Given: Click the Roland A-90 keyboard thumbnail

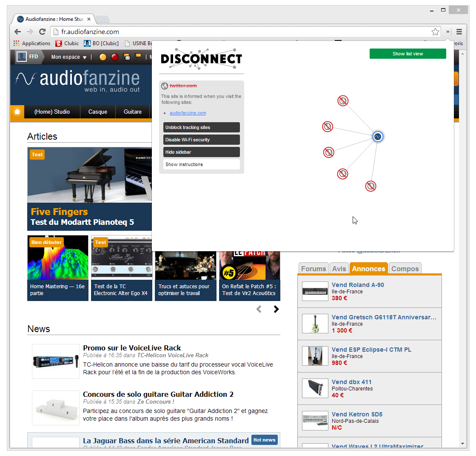Looking at the screenshot, I should point(315,291).
